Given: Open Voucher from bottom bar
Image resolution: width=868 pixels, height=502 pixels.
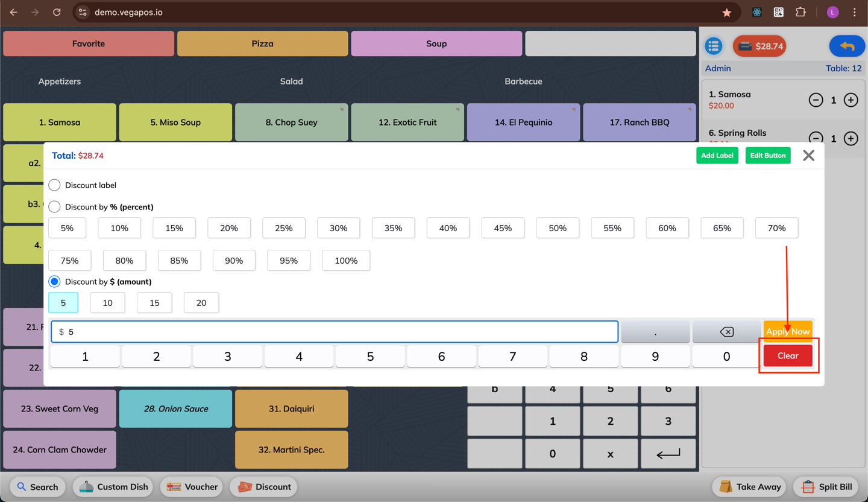Looking at the screenshot, I should point(192,487).
